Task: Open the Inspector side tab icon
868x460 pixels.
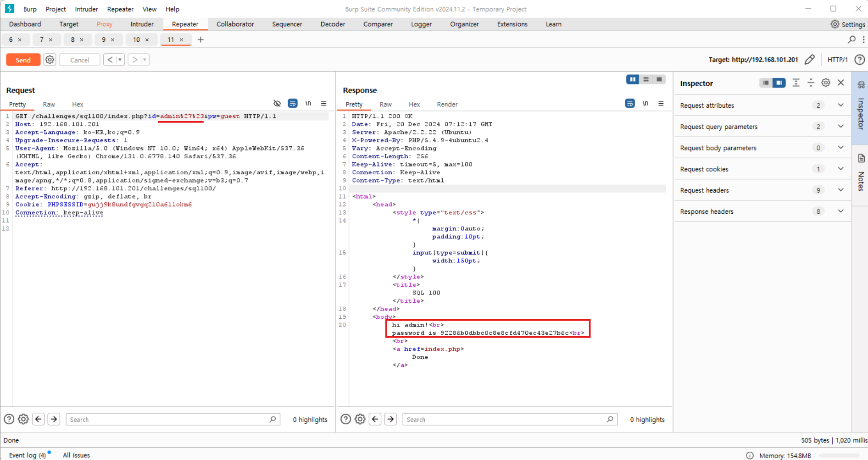Action: point(861,85)
